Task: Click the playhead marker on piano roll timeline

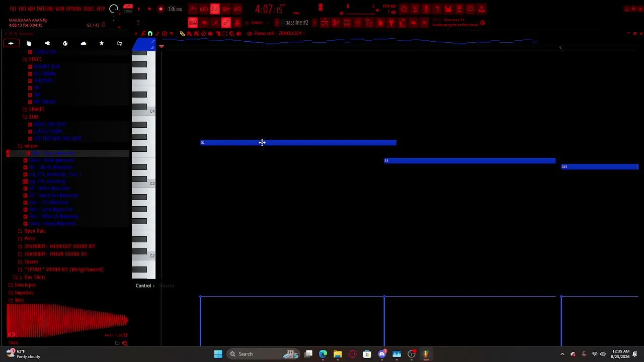Action: (x=162, y=47)
